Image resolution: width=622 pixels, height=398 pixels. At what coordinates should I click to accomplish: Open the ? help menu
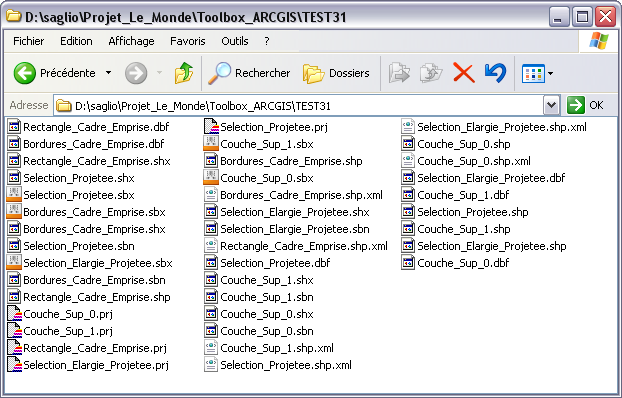267,41
